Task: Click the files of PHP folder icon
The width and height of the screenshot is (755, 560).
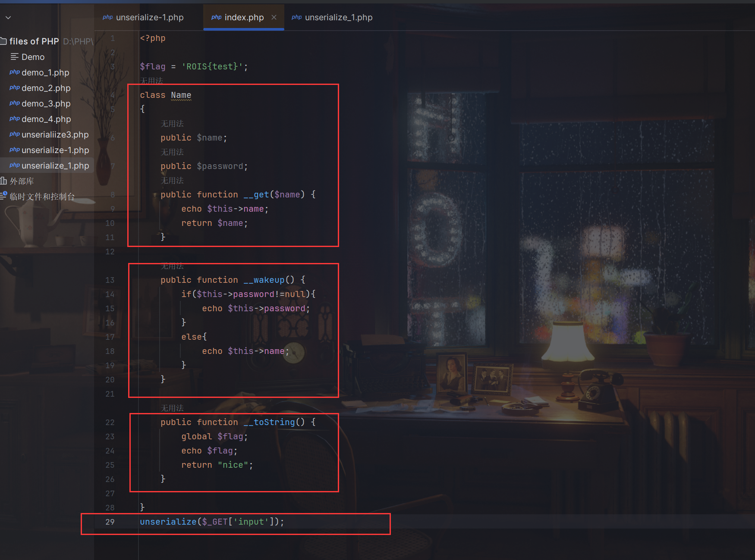Action: pyautogui.click(x=3, y=41)
